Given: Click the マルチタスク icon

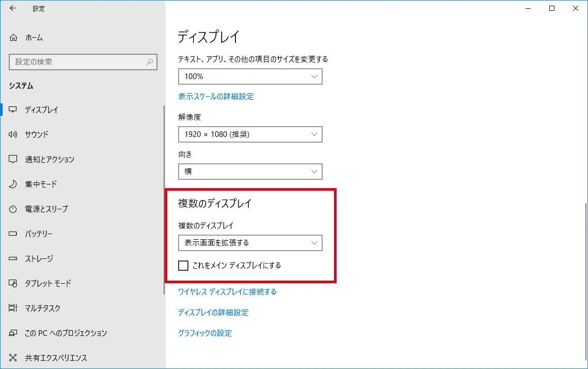Looking at the screenshot, I should tap(13, 308).
